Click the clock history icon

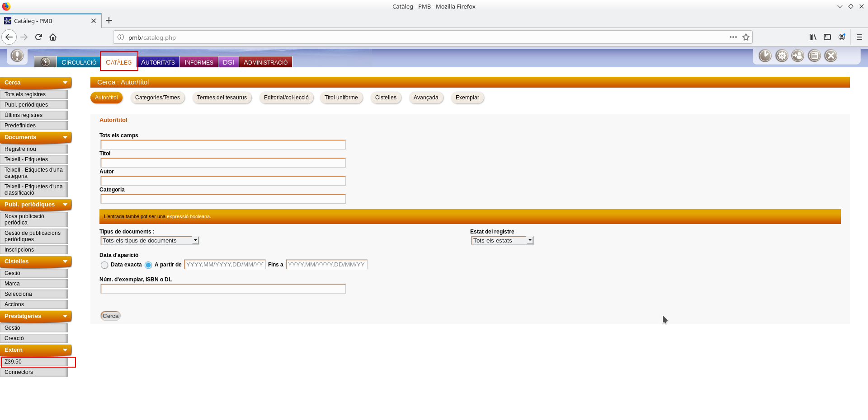(765, 56)
